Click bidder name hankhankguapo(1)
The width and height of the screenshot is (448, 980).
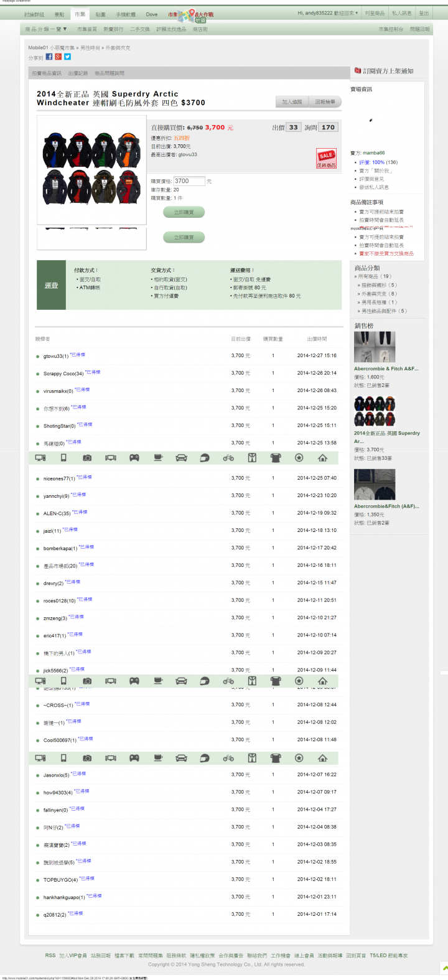point(64,898)
